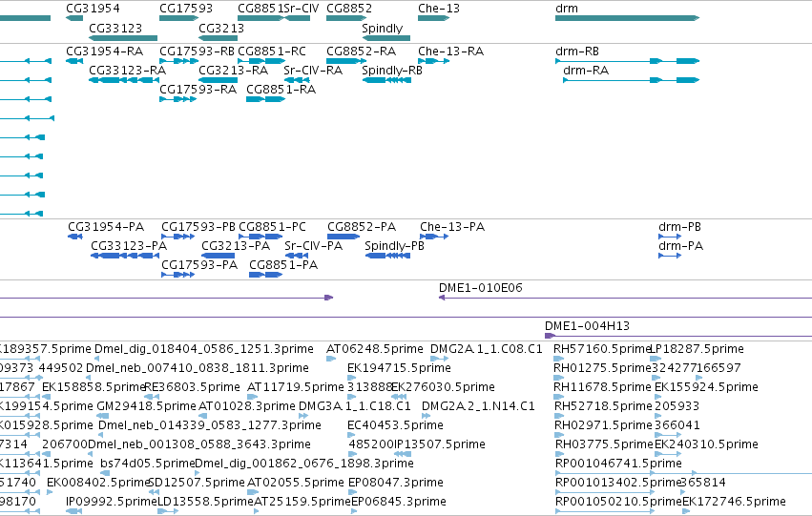Click the CG8851-PA protein label
Image resolution: width=812 pixels, height=516 pixels.
click(x=283, y=265)
